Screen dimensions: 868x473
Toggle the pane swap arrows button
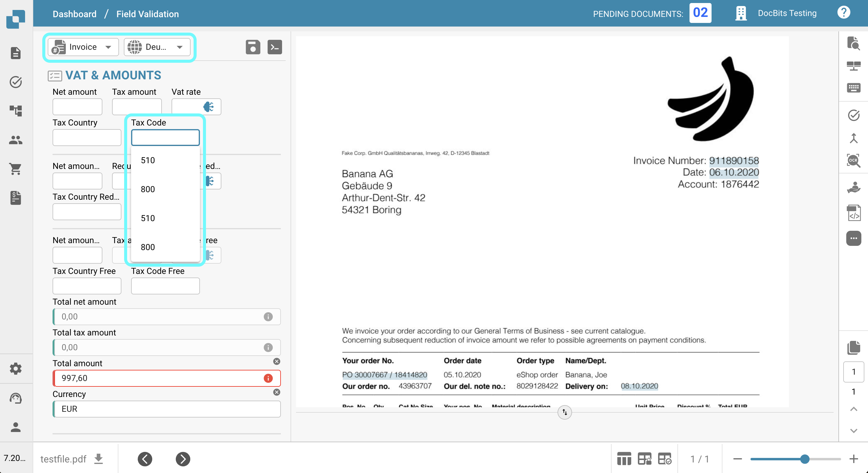[x=564, y=412]
